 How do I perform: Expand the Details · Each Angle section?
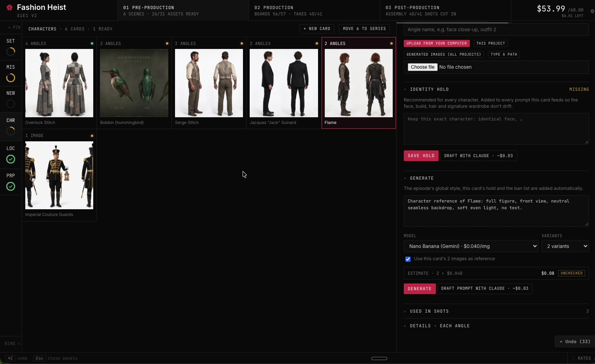pos(496,326)
